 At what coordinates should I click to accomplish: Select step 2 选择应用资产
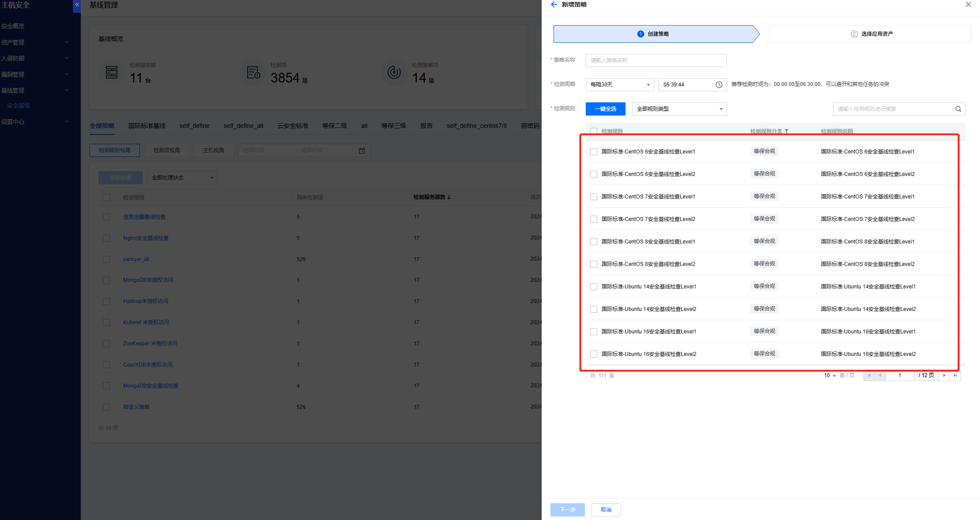[x=871, y=34]
